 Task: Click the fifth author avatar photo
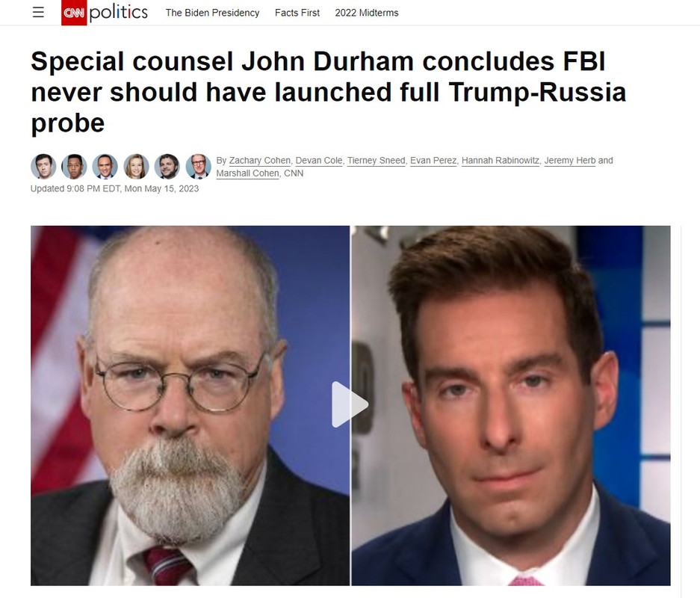(x=167, y=167)
